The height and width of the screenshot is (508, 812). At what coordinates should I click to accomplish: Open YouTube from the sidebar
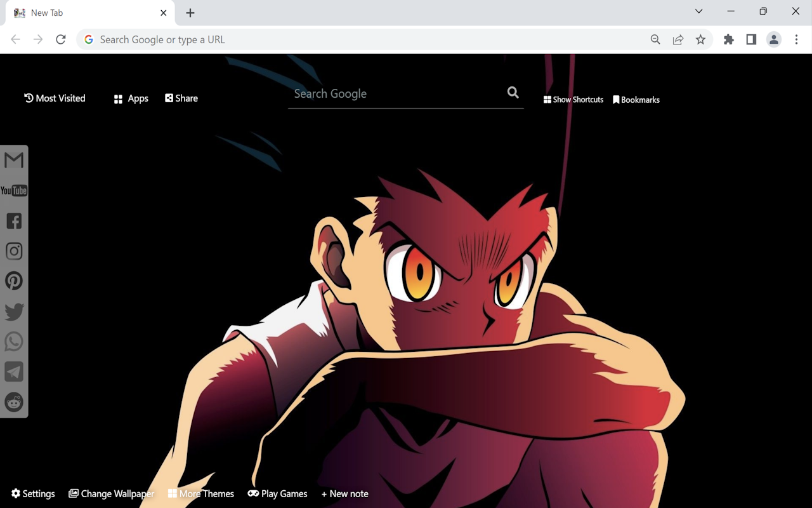(x=14, y=190)
